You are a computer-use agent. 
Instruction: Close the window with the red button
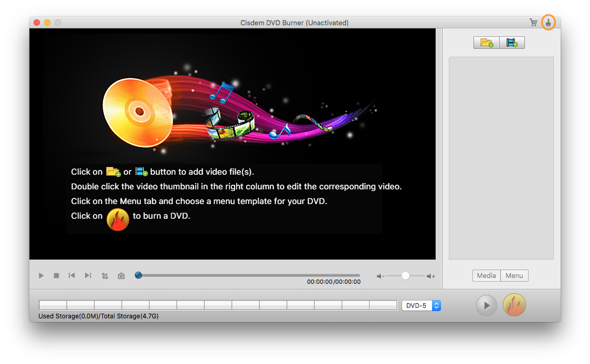coord(37,23)
